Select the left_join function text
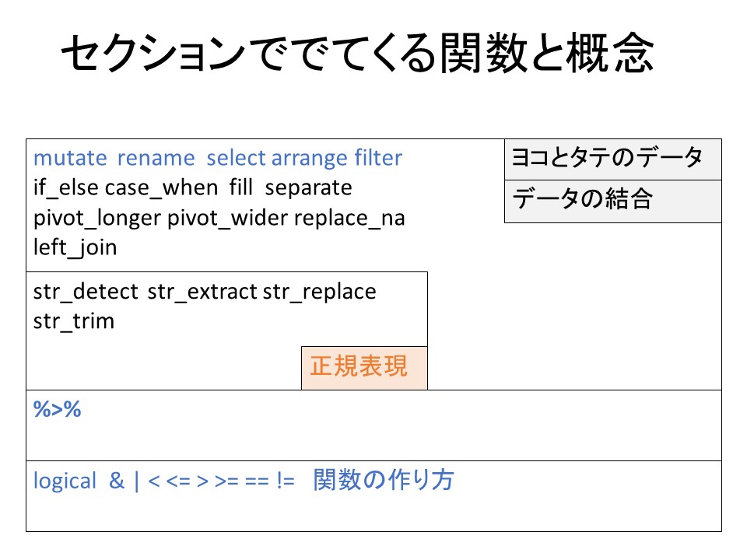 [x=75, y=248]
